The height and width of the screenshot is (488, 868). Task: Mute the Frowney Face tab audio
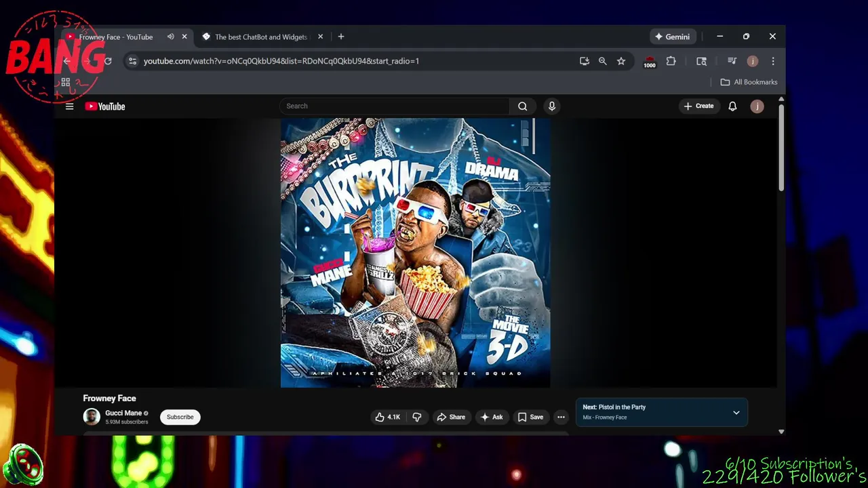point(170,37)
